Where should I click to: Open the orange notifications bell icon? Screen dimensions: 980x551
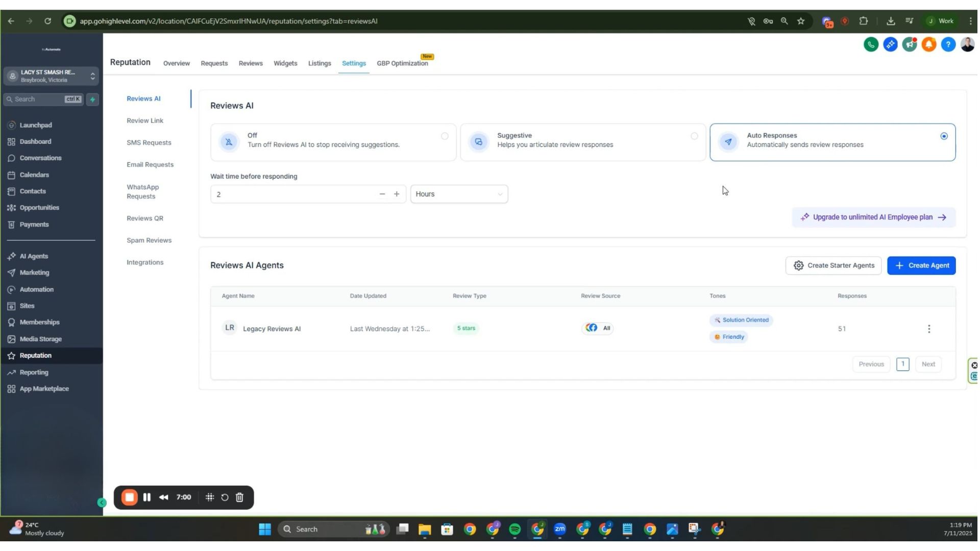pyautogui.click(x=929, y=44)
